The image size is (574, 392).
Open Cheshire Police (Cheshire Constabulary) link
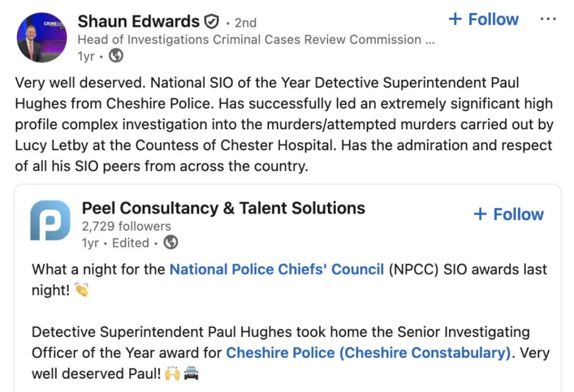click(368, 353)
